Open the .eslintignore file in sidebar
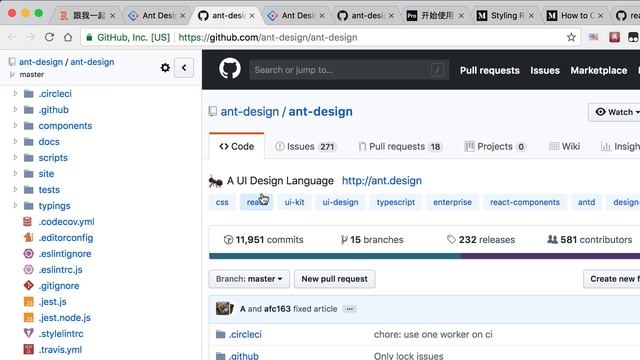 pyautogui.click(x=65, y=253)
